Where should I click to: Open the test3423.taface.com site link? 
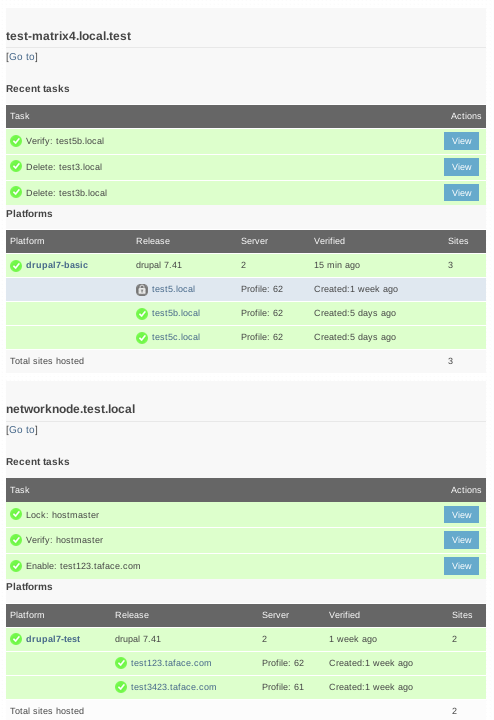[x=173, y=687]
